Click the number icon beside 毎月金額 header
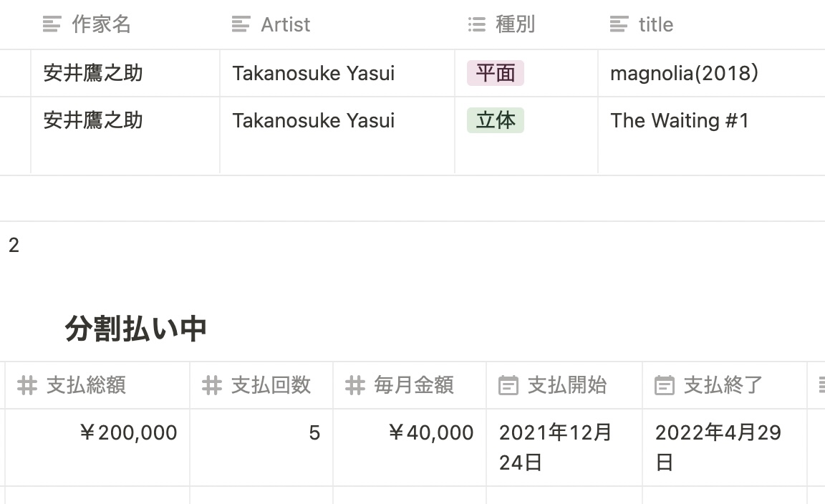825x504 pixels. coord(354,385)
